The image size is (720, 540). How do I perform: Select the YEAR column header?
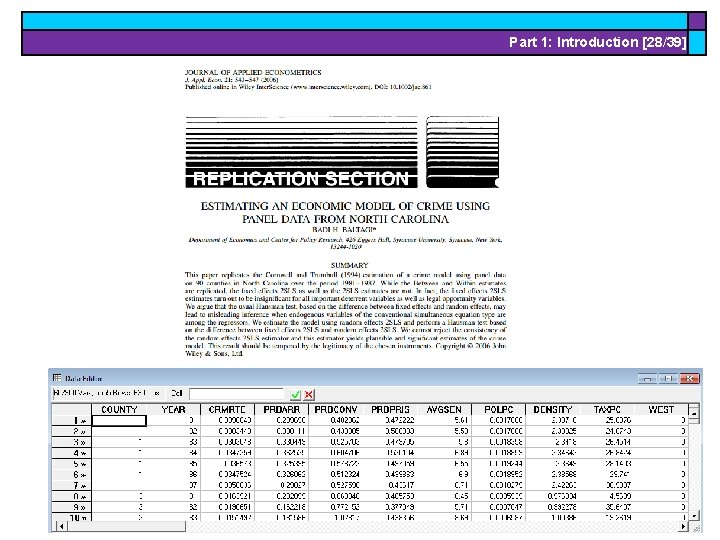point(173,409)
